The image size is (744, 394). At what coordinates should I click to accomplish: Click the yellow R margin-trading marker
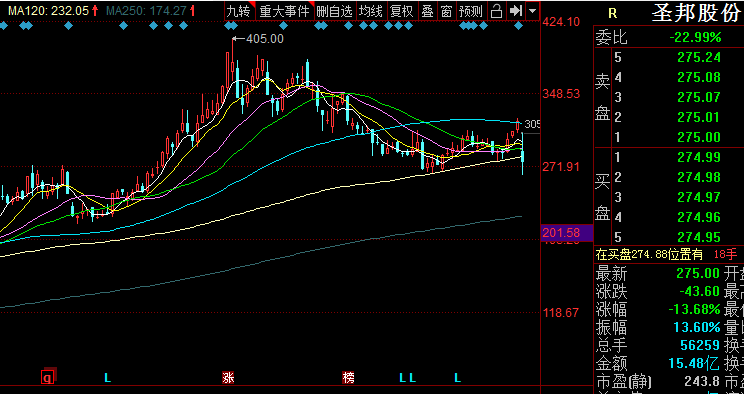613,14
